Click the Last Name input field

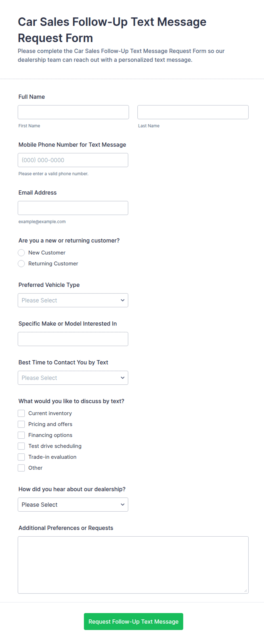193,112
